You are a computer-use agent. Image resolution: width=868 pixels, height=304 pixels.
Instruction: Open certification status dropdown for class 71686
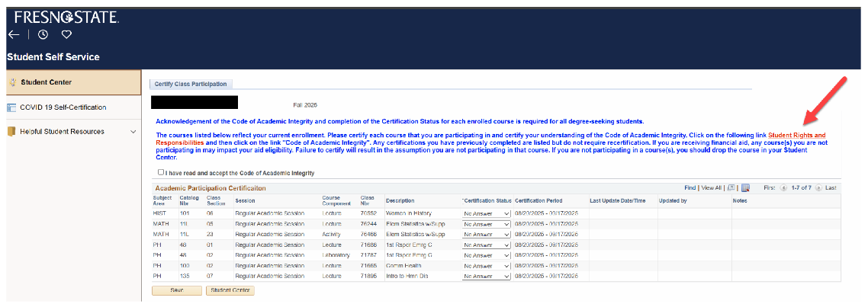click(486, 245)
